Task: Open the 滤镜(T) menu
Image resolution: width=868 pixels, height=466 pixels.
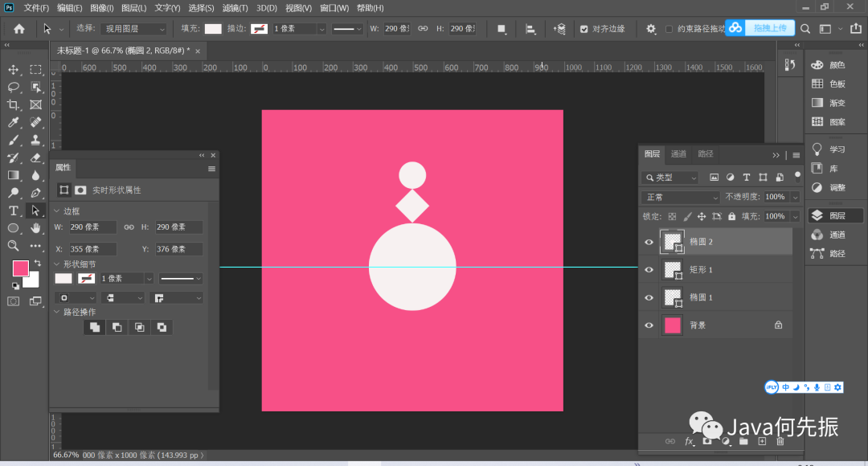Action: (x=235, y=8)
